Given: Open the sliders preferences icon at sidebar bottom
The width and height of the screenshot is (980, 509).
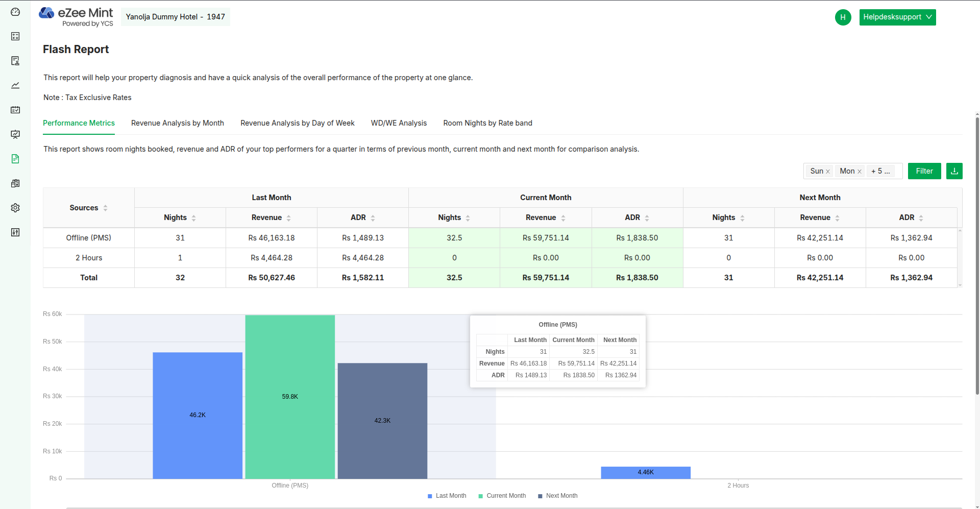Looking at the screenshot, I should (15, 232).
